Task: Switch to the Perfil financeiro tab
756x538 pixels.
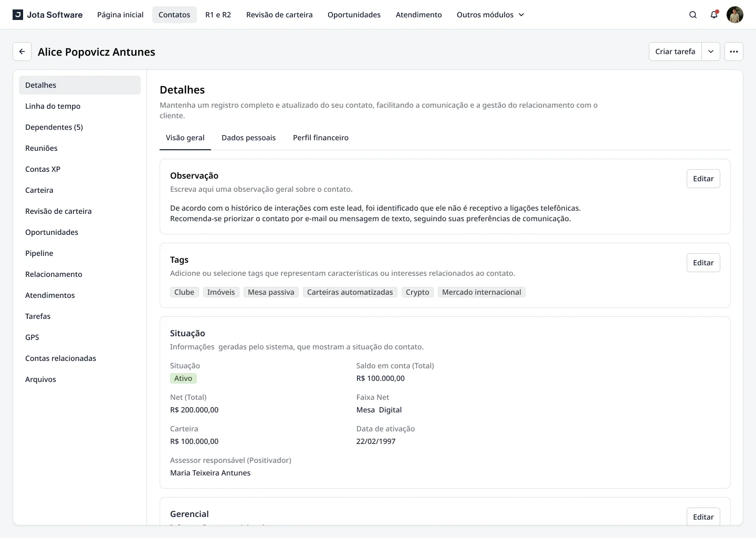Action: tap(321, 138)
